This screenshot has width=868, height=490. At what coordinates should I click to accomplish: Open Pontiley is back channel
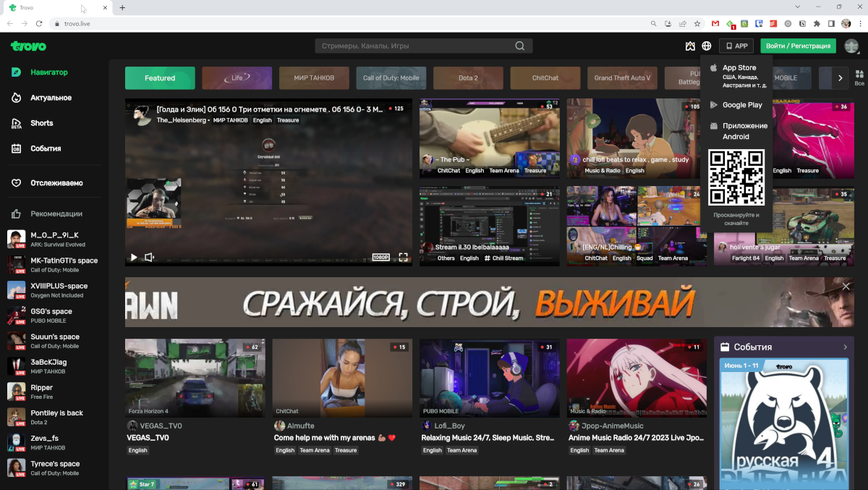tap(54, 417)
